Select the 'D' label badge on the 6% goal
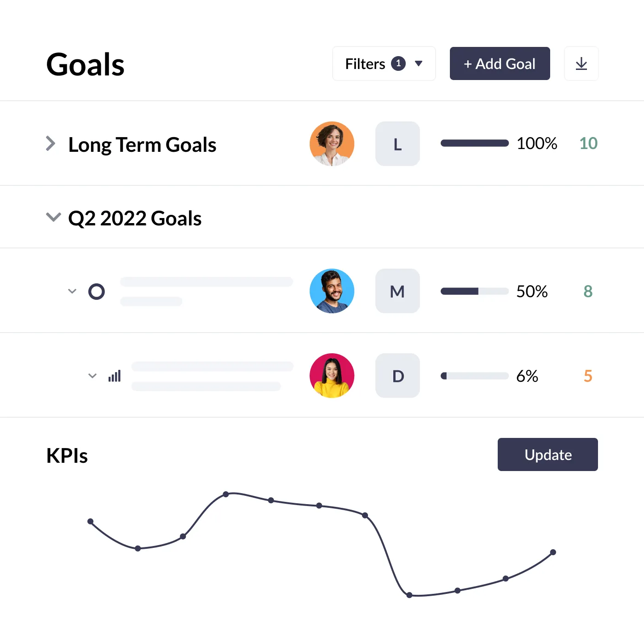Screen dimensions: 644x644 point(397,376)
